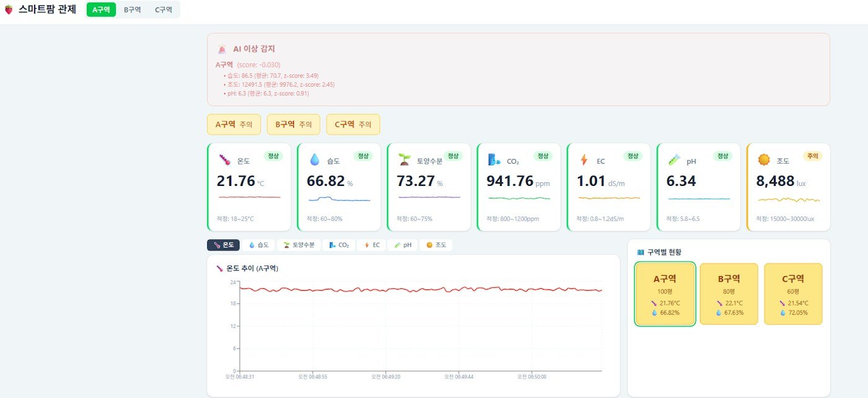
Task: Click the 73.27 soil moisture value
Action: tap(415, 182)
